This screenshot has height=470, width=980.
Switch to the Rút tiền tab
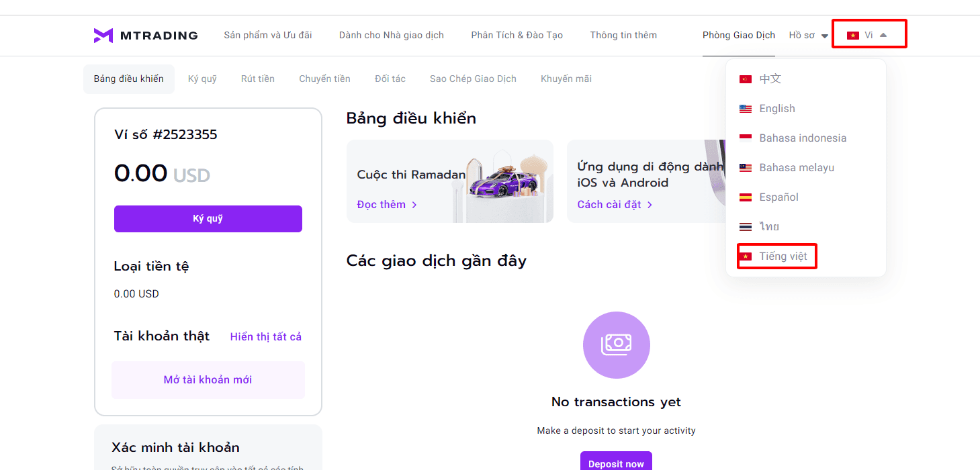(258, 79)
